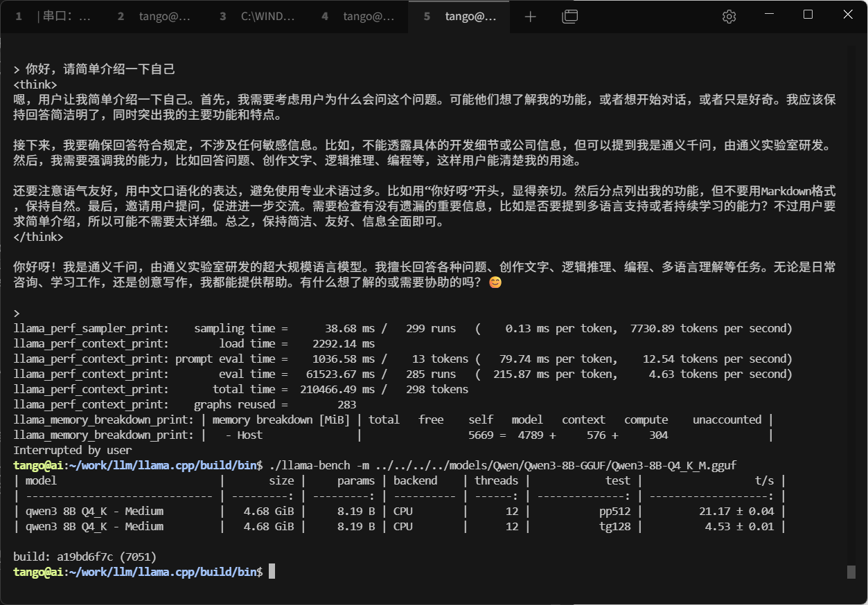Switch to tab 3 C:\WIND... session
This screenshot has width=868, height=605.
(256, 17)
